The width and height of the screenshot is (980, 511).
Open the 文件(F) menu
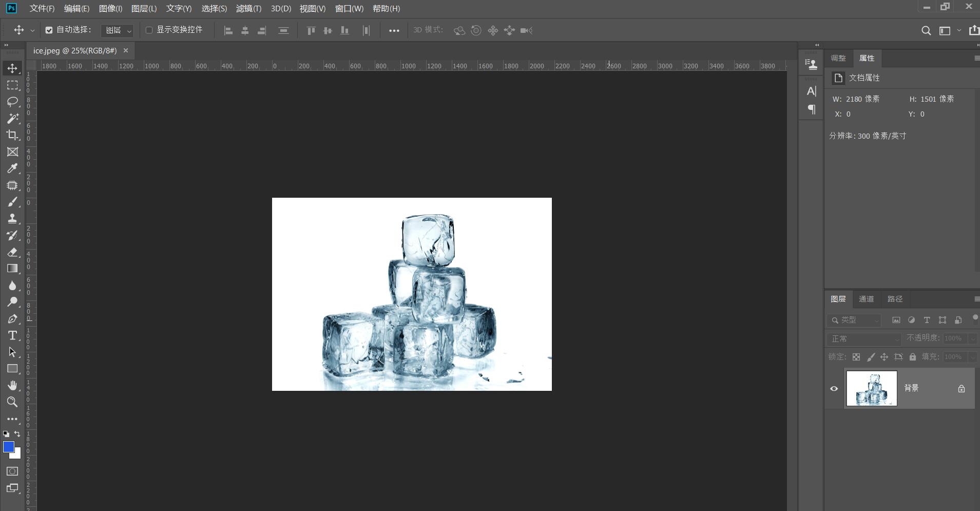42,9
